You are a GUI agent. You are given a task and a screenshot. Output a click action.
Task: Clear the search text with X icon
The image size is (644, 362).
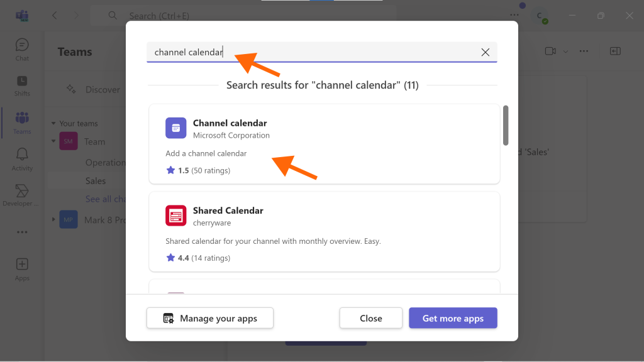click(x=485, y=52)
